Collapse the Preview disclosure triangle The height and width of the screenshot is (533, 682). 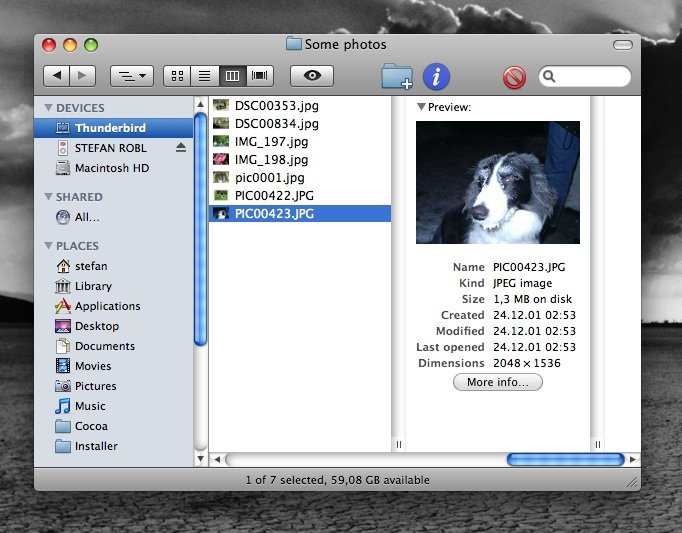(x=421, y=107)
